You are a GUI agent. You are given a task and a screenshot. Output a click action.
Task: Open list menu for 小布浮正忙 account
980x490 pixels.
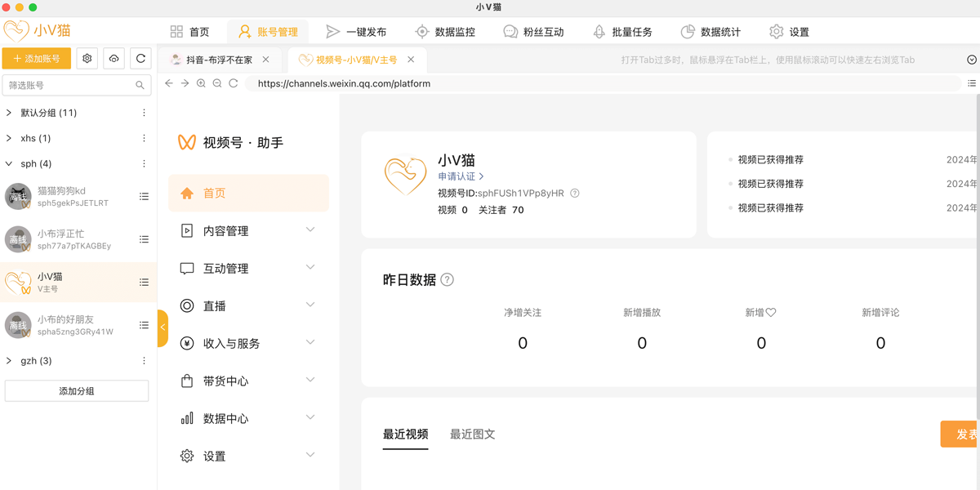click(x=144, y=239)
